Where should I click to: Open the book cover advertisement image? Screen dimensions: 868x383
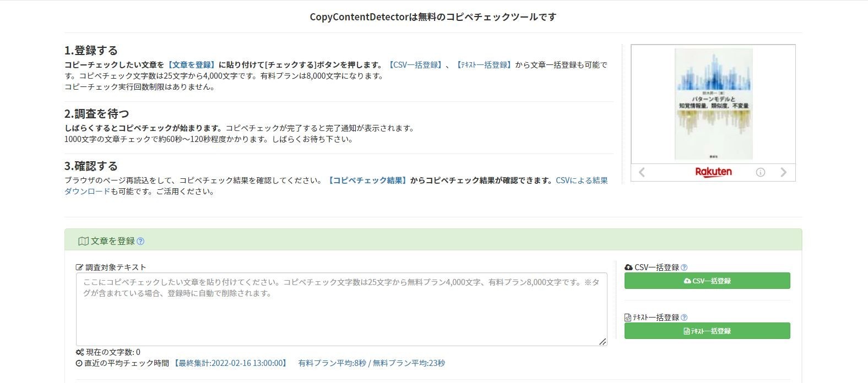[713, 104]
